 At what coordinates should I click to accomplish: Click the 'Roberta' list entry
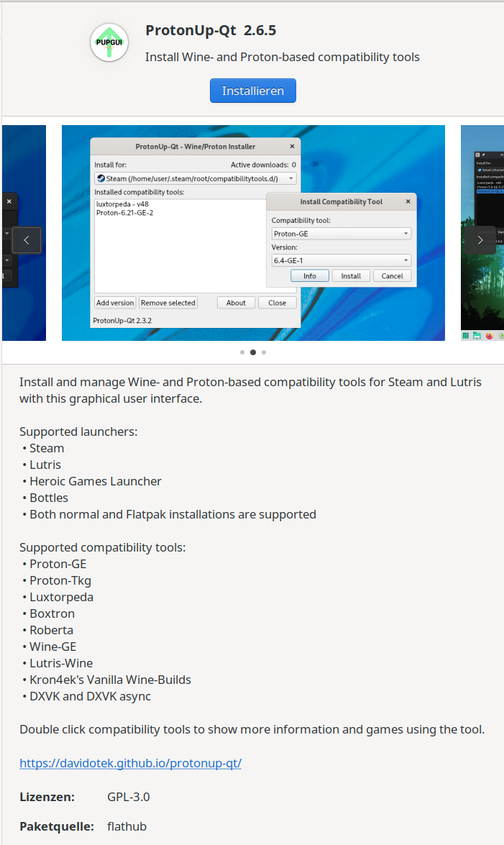51,631
